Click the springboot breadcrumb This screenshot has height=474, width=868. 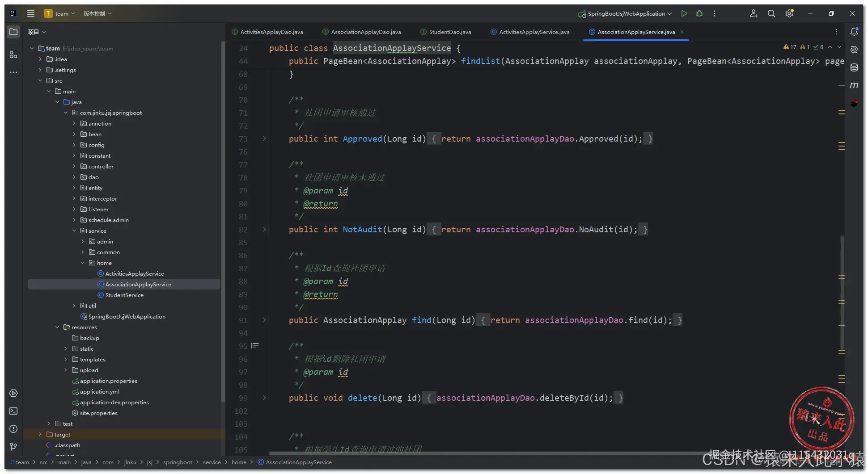coord(178,462)
